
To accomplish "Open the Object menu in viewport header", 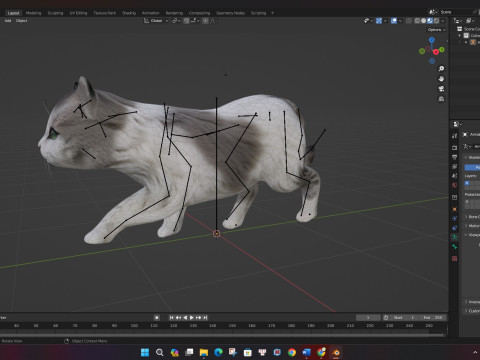I will 22,21.
